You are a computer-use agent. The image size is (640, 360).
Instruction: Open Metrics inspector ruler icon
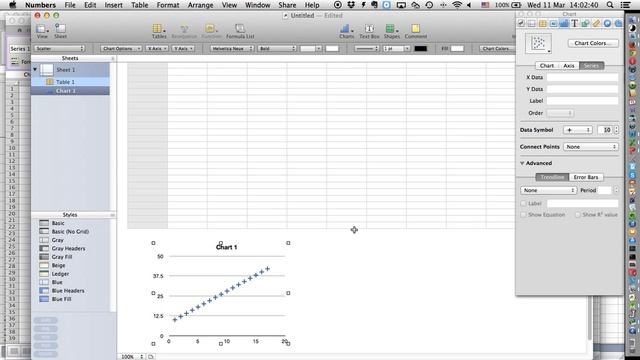pyautogui.click(x=596, y=24)
